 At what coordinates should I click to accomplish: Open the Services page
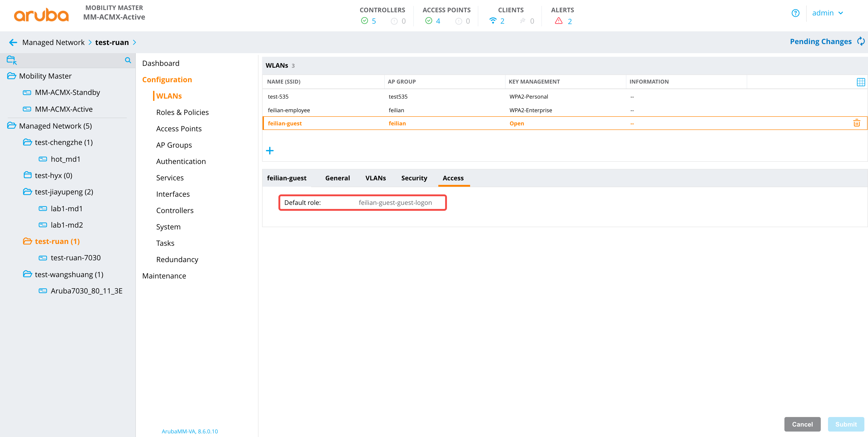tap(170, 178)
